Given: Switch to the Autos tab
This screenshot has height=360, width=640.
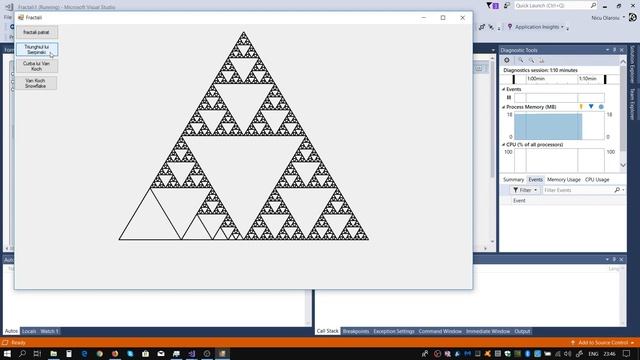Looking at the screenshot, I should click(11, 331).
